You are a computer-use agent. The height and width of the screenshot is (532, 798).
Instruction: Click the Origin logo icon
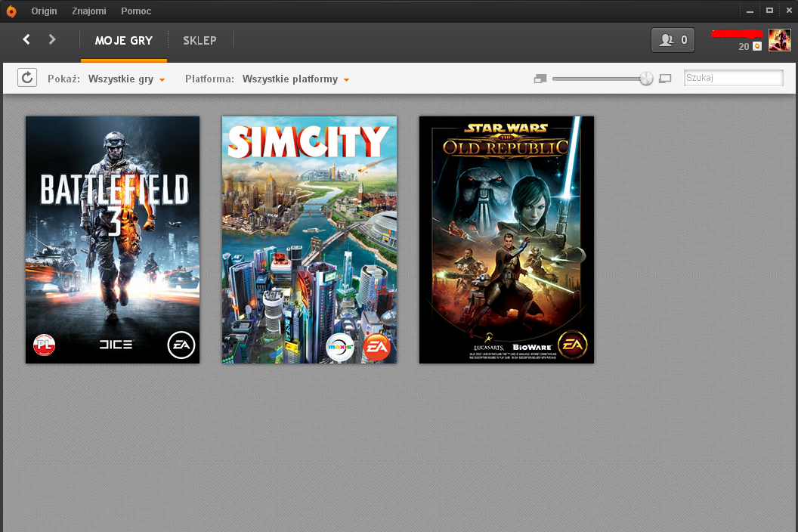pos(11,11)
